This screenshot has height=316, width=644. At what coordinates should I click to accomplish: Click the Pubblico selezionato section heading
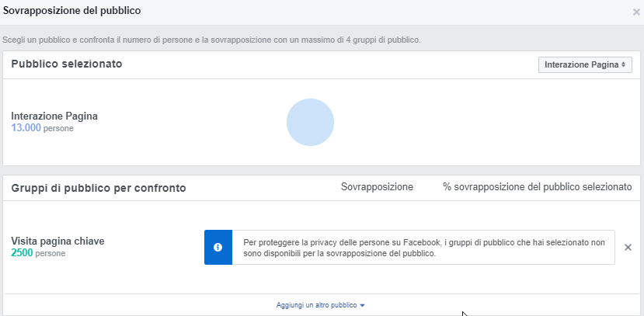pos(66,64)
